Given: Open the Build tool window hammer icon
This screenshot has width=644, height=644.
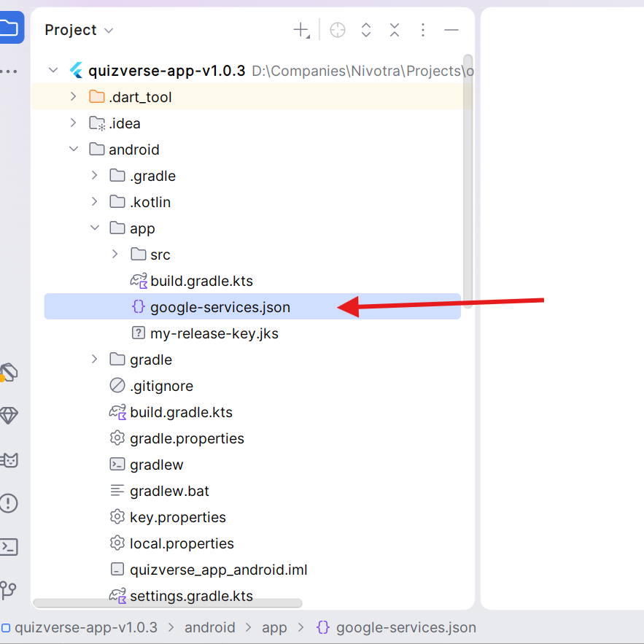Looking at the screenshot, I should tap(9, 373).
